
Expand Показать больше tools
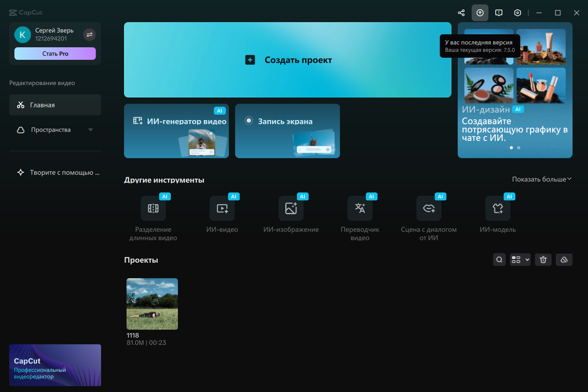tap(542, 180)
